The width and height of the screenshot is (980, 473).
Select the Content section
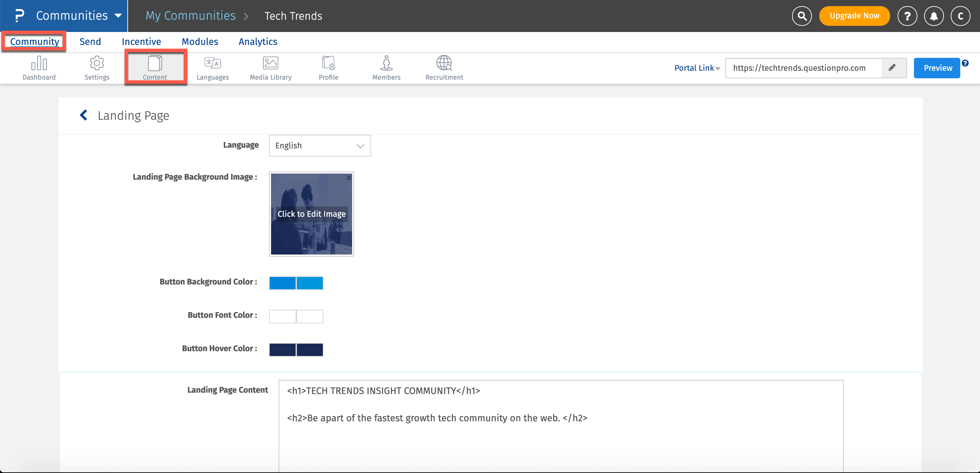pyautogui.click(x=155, y=68)
